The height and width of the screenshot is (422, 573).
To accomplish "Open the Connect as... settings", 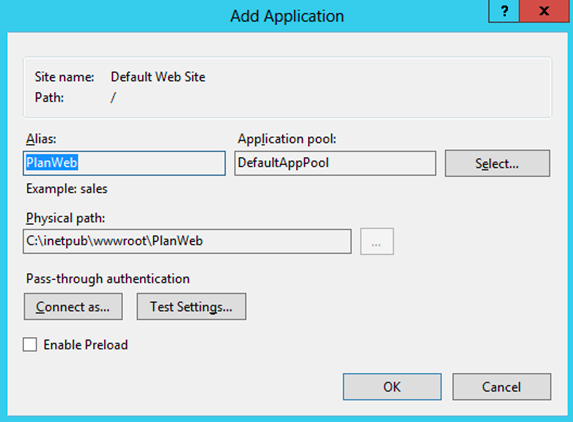I will tap(73, 307).
